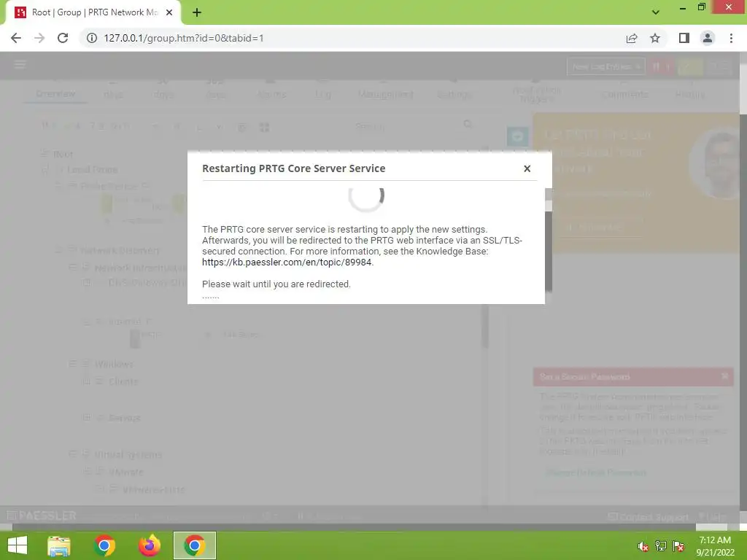Viewport: 747px width, 560px height.
Task: Select the Root tree item
Action: click(63, 154)
